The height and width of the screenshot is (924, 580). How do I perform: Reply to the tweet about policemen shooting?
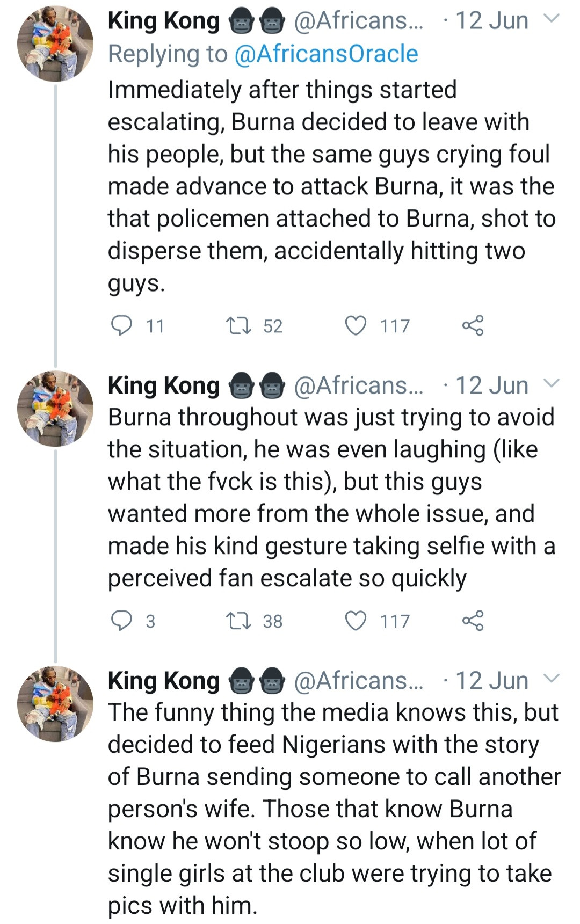click(x=121, y=325)
